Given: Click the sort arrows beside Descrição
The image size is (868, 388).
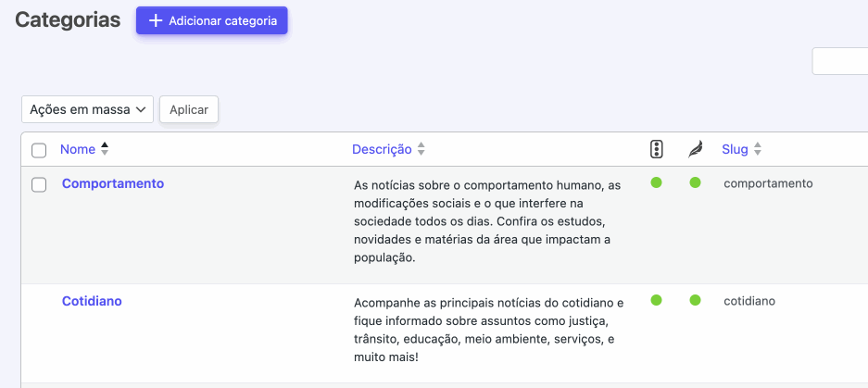Looking at the screenshot, I should coord(421,149).
